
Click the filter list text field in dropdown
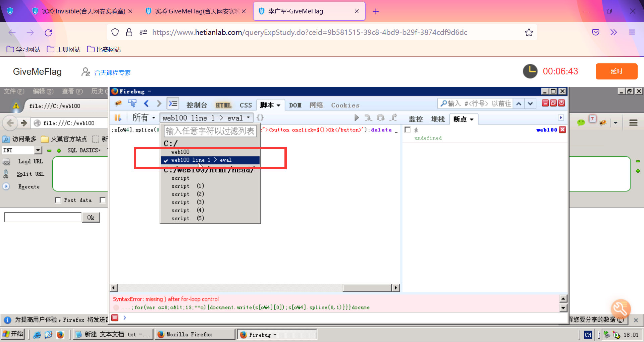point(210,131)
